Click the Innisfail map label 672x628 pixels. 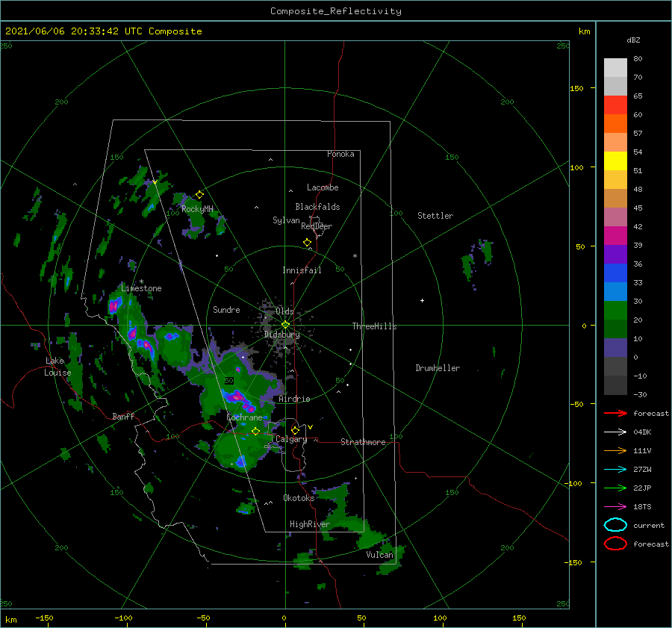[302, 270]
